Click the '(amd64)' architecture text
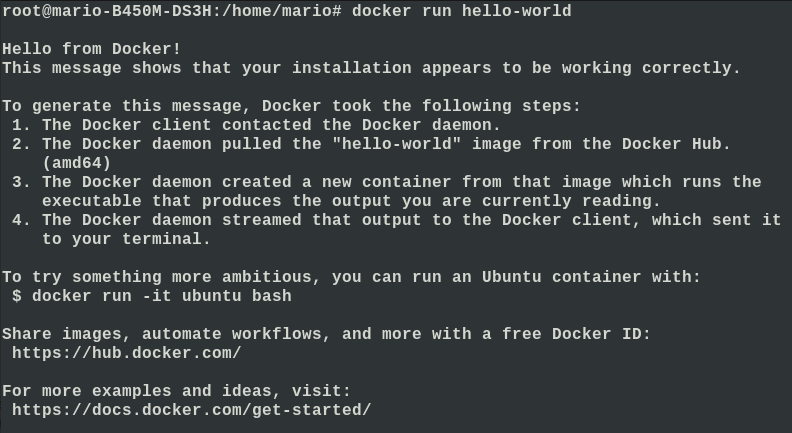 tap(77, 163)
